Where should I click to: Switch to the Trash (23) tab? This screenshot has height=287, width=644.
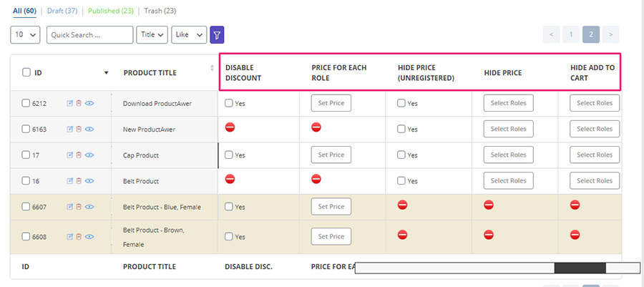[x=160, y=11]
